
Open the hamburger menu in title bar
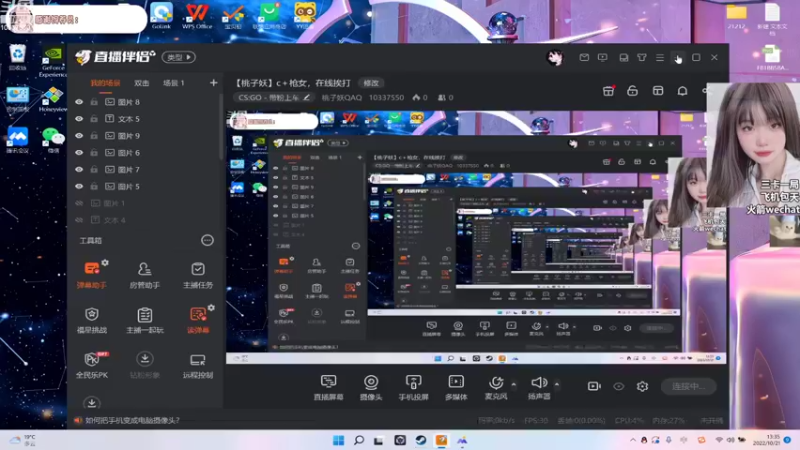(660, 58)
